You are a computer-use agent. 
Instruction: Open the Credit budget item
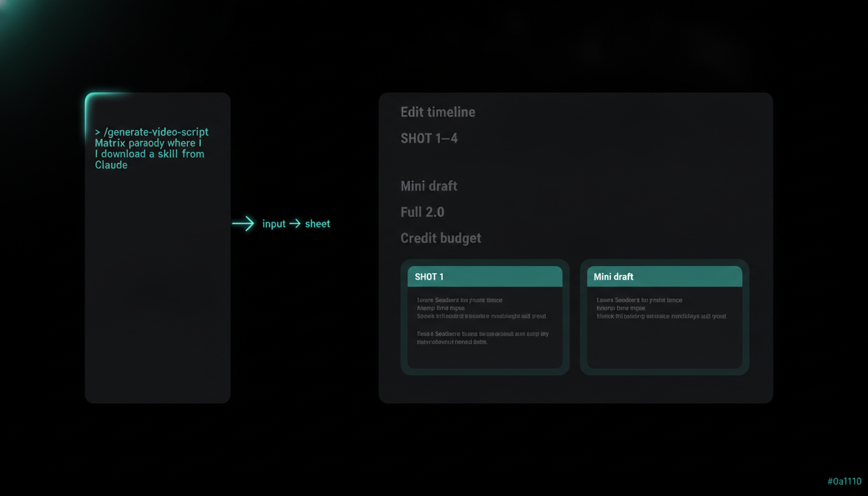441,238
